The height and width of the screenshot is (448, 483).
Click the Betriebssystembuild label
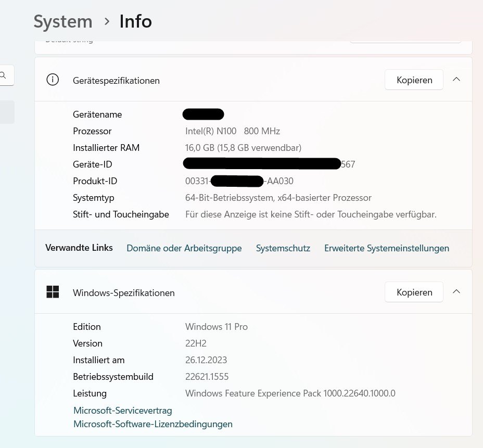click(x=113, y=377)
